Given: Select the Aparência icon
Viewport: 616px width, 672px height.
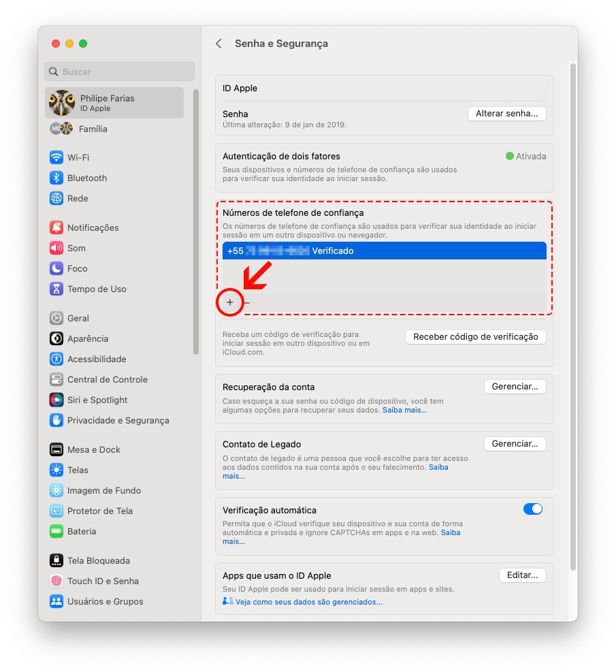Looking at the screenshot, I should 56,338.
